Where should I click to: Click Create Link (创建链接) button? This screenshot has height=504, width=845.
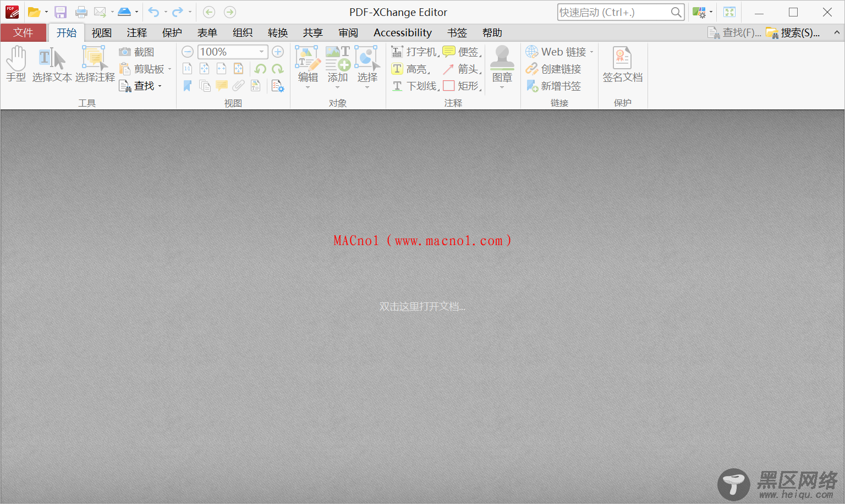click(553, 69)
